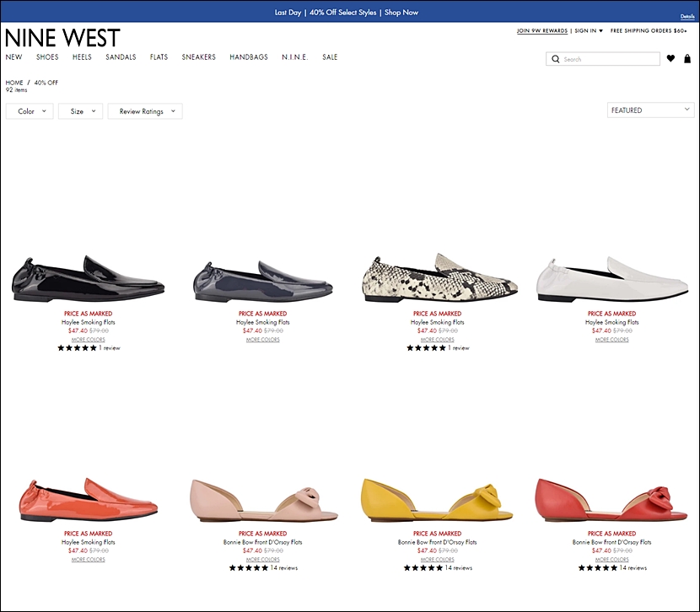Screen dimensions: 700x612
Task: Click into the Search input field
Action: pos(603,59)
